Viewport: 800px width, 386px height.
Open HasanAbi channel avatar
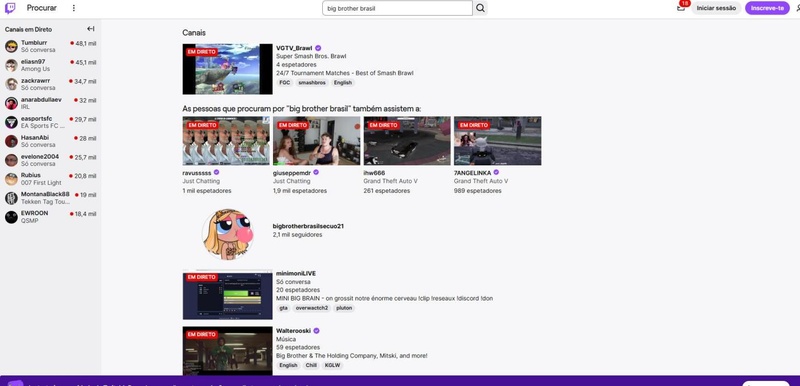click(11, 141)
